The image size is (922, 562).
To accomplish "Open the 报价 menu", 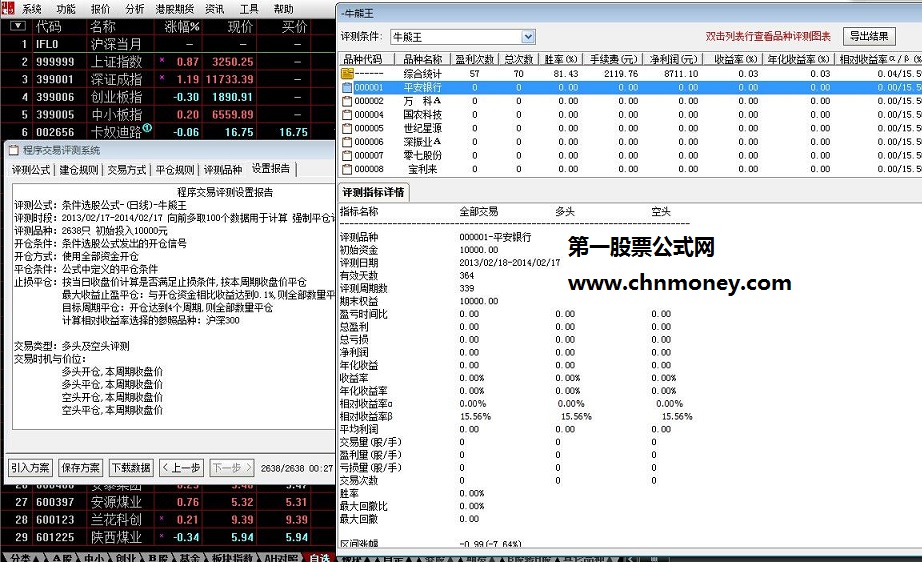I will pyautogui.click(x=101, y=9).
